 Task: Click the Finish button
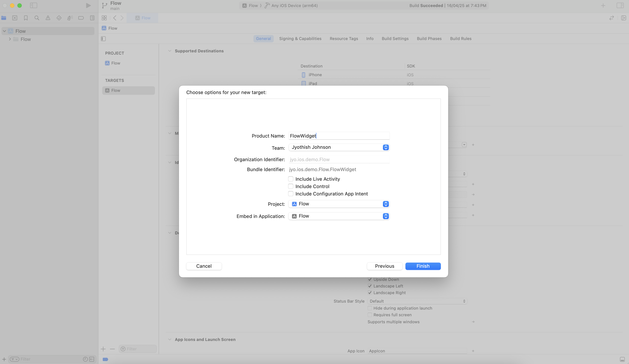tap(423, 266)
